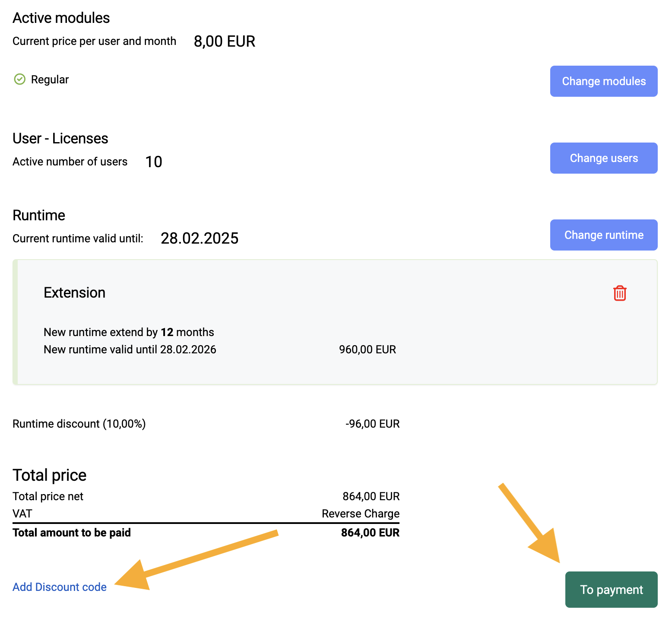672x622 pixels.
Task: Click the Reverse Charge VAT value
Action: 361,514
